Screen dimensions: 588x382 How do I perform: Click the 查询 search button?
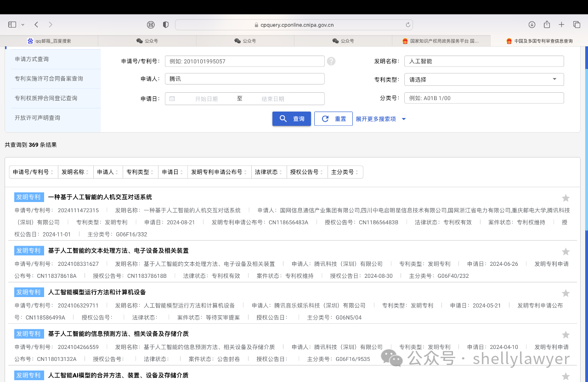click(292, 119)
